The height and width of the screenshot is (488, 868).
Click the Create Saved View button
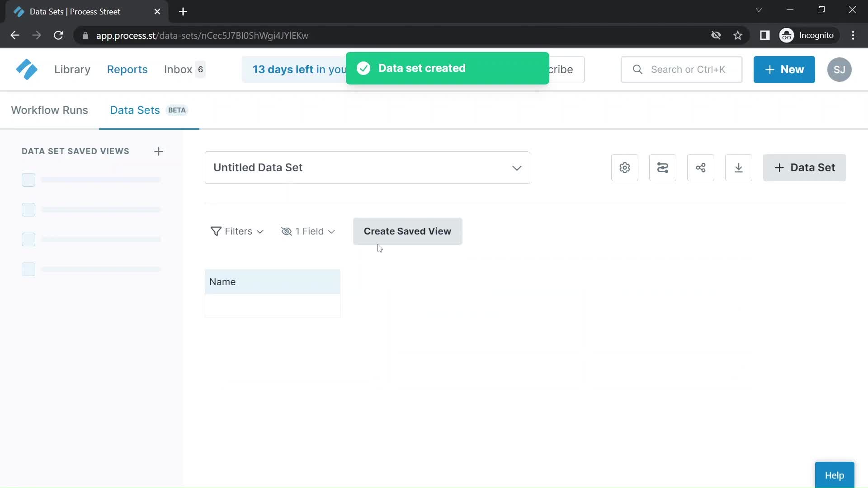click(407, 231)
